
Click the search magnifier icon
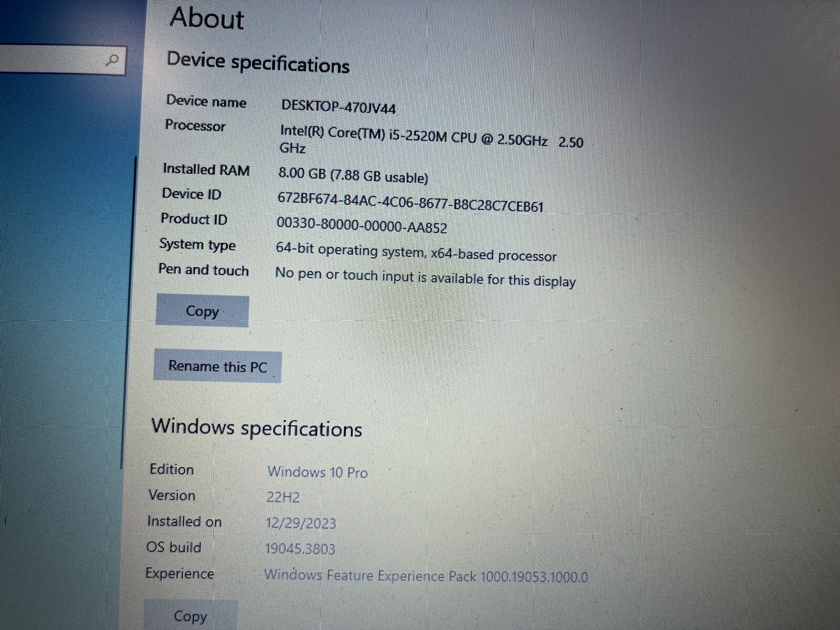[112, 60]
